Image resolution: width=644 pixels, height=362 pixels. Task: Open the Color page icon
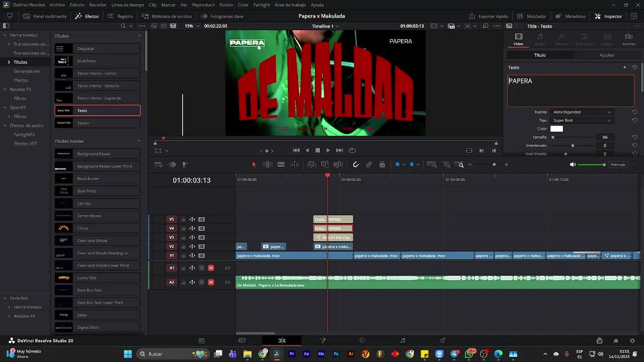pyautogui.click(x=362, y=340)
